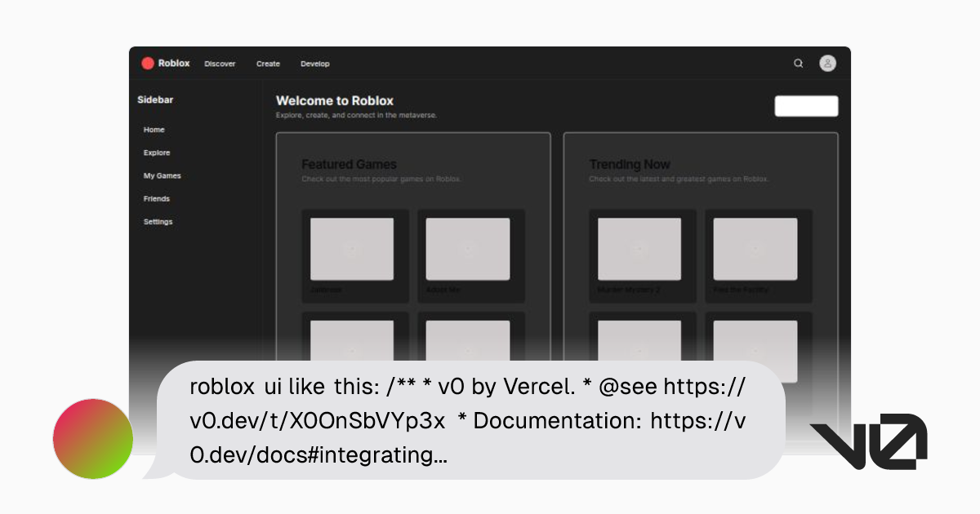980x514 pixels.
Task: Click the user profile avatar icon
Action: [x=827, y=63]
